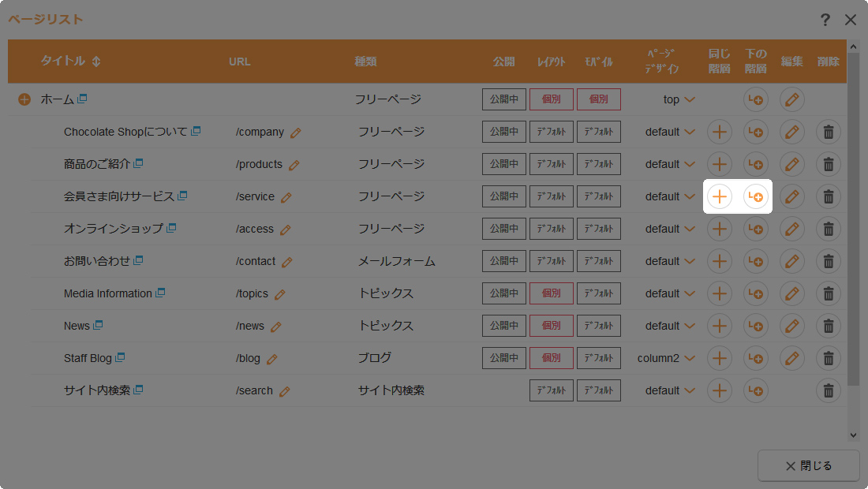Screen dimensions: 868x489
Task: Click the URL column header
Action: coord(240,62)
